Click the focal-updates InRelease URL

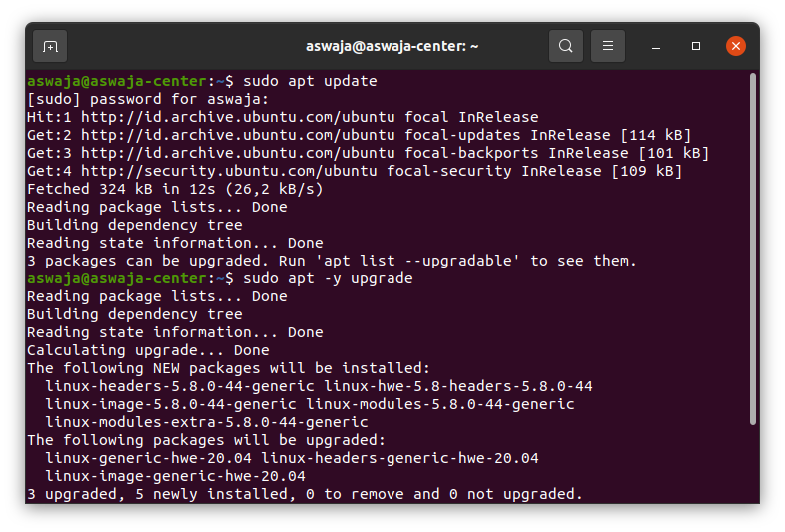(238, 135)
